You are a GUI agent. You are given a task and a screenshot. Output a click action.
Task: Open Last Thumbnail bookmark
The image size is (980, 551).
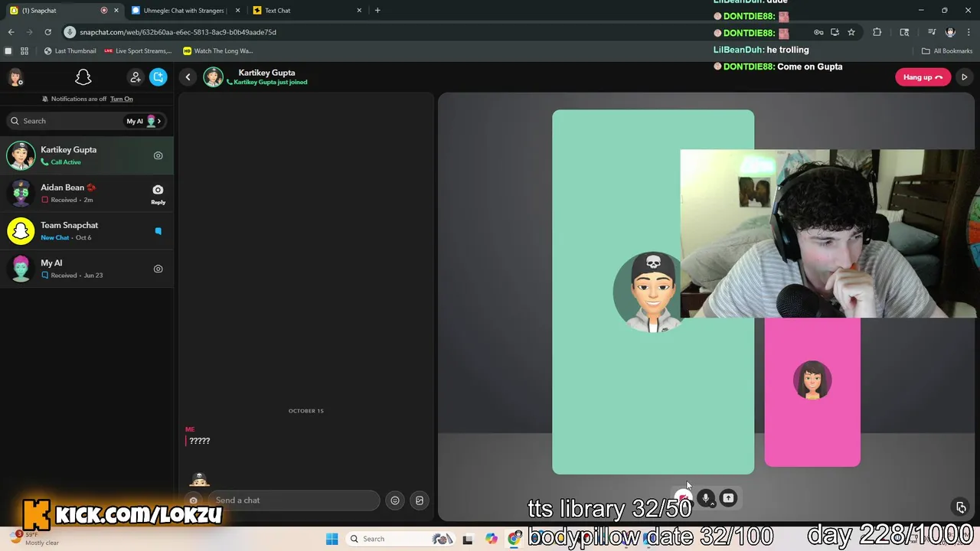coord(70,51)
